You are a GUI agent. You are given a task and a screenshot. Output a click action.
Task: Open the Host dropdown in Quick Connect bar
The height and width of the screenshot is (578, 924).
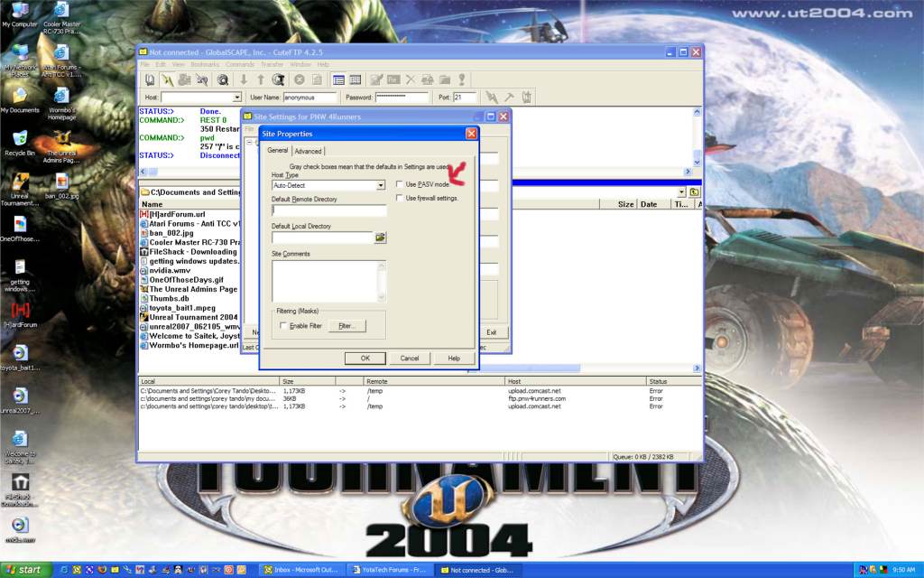coord(237,98)
